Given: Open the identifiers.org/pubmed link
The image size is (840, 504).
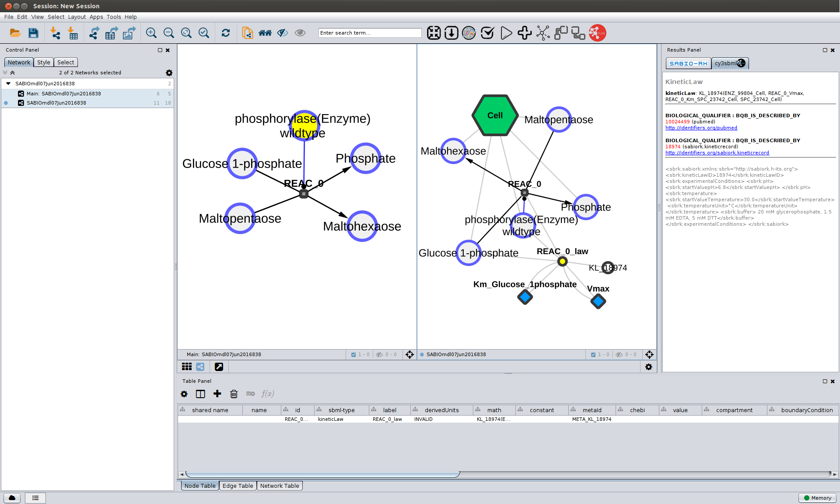Looking at the screenshot, I should tap(701, 128).
